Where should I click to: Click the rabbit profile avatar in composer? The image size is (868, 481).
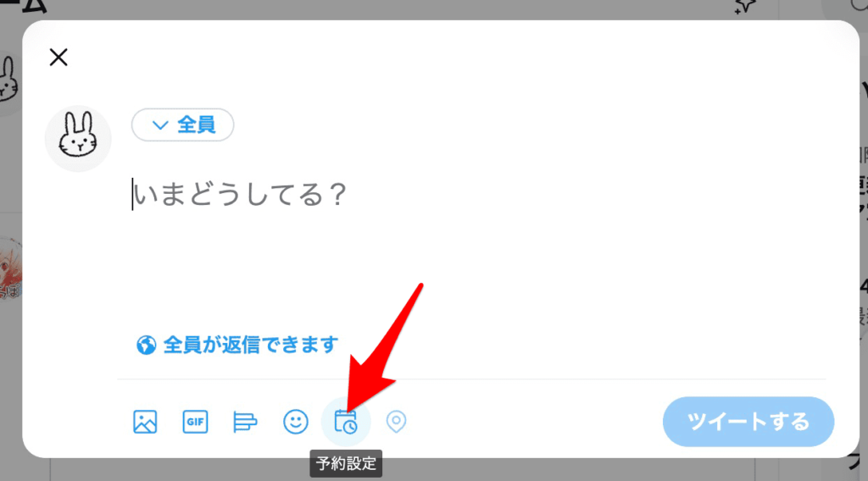pyautogui.click(x=78, y=138)
